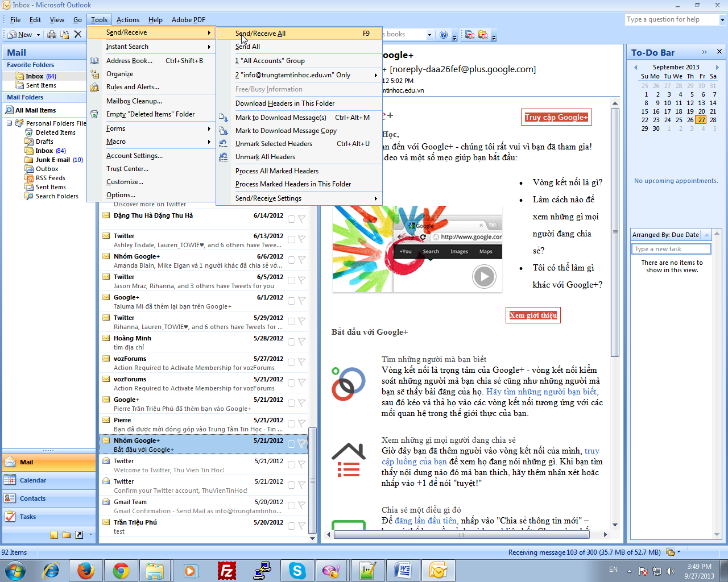Click the category box on Google+ 6/1/2012 message
The image size is (728, 582).
[x=291, y=301]
